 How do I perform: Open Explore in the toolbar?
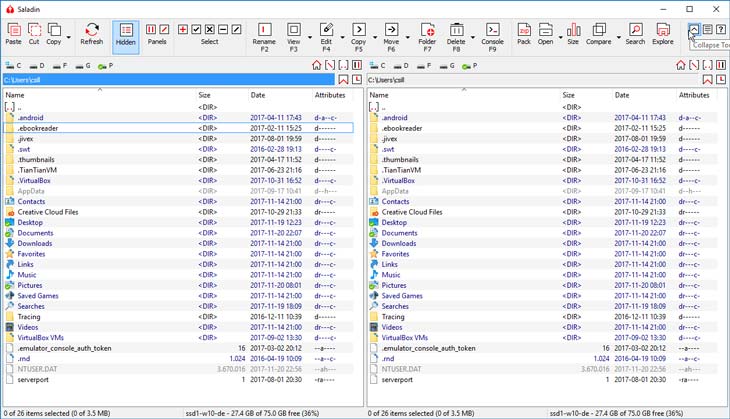pos(663,31)
